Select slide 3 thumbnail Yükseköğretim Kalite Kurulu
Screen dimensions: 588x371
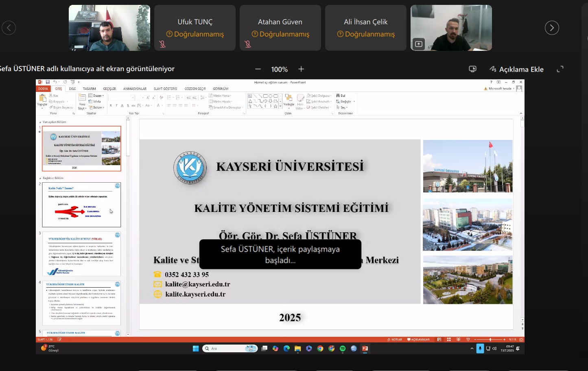(81, 254)
